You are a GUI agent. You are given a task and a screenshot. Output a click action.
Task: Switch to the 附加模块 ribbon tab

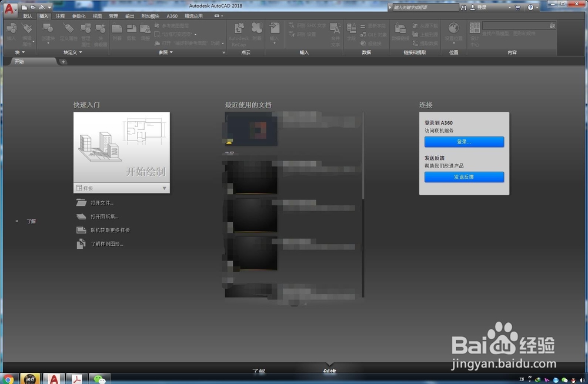151,16
